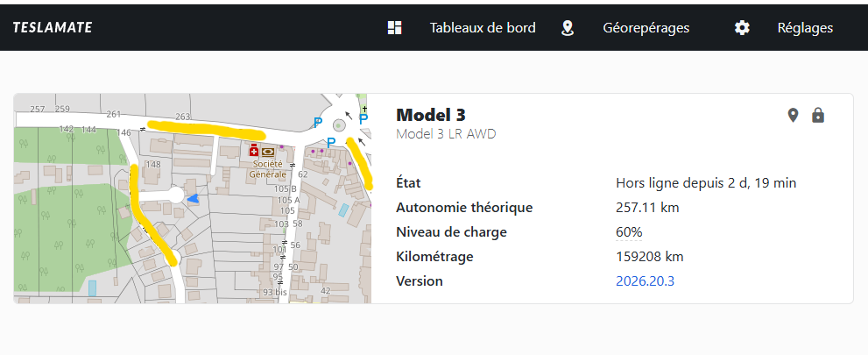Click the Niveau de charge label

[452, 232]
